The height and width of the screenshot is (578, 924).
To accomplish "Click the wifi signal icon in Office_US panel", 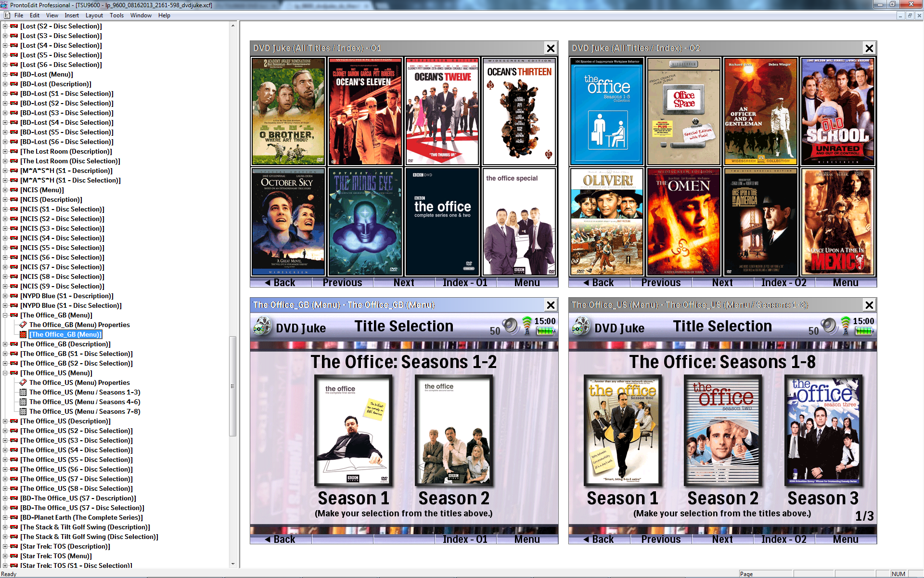I will [846, 325].
